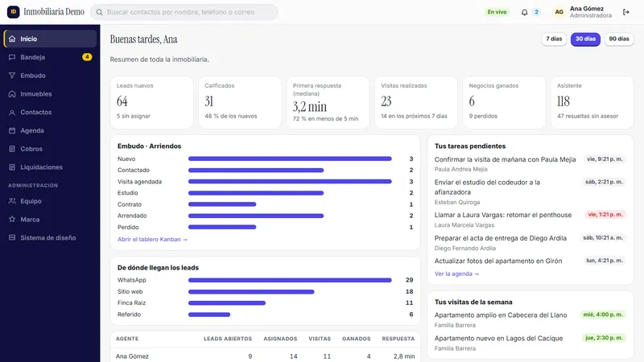Open Inmuebles section

[50, 94]
